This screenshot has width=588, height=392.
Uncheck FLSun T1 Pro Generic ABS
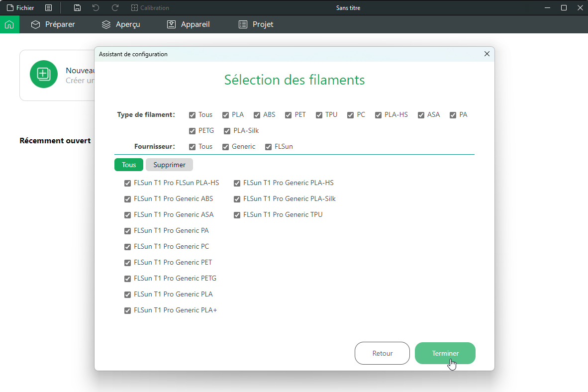pos(127,199)
